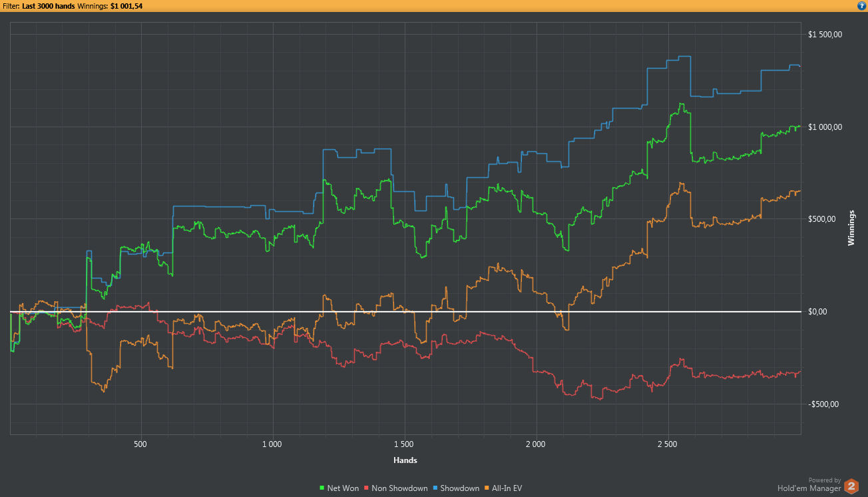Click the "Hands" x-axis title
The width and height of the screenshot is (868, 497).
[405, 460]
